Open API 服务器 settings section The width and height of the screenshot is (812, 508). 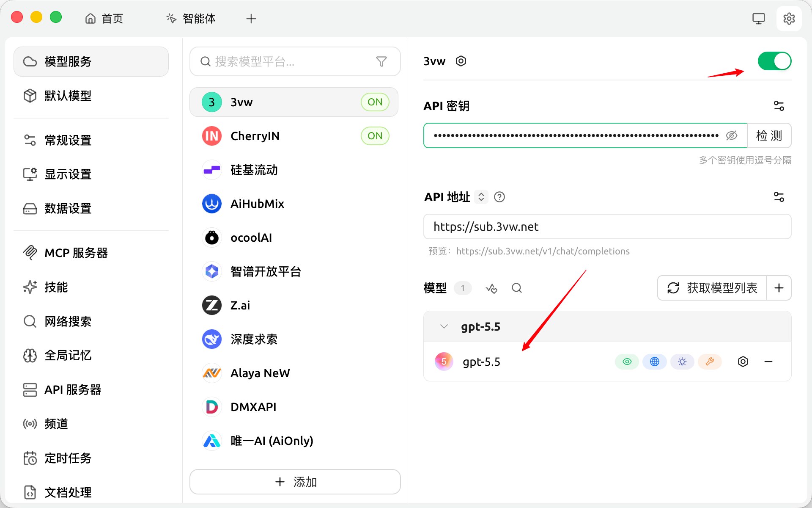pyautogui.click(x=91, y=389)
